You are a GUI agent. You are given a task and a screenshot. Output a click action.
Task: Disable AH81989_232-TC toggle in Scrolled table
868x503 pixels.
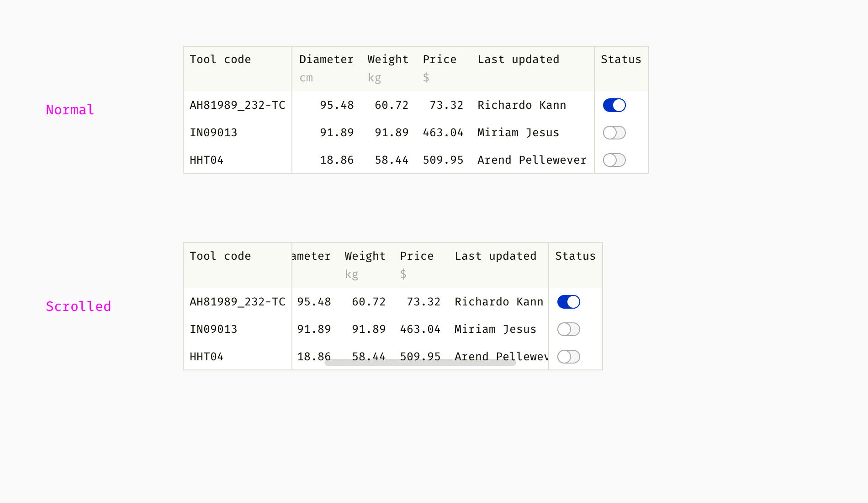point(568,302)
